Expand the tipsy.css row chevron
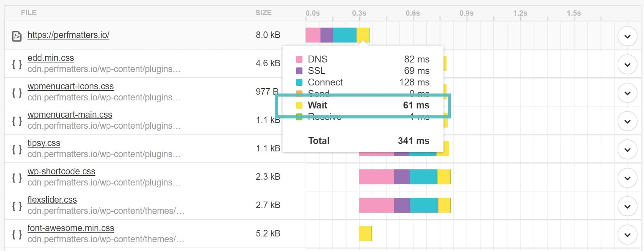 click(x=628, y=149)
